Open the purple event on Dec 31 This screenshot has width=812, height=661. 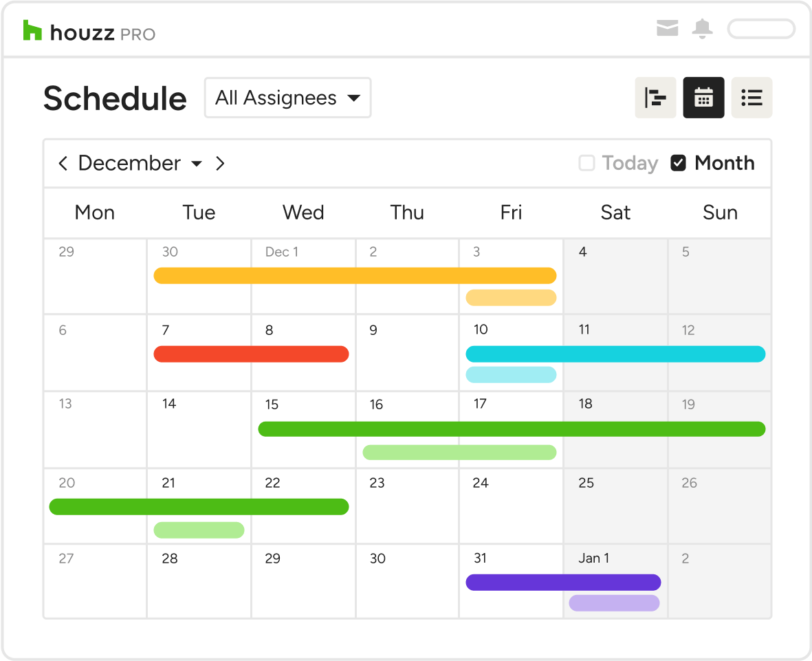tap(563, 583)
